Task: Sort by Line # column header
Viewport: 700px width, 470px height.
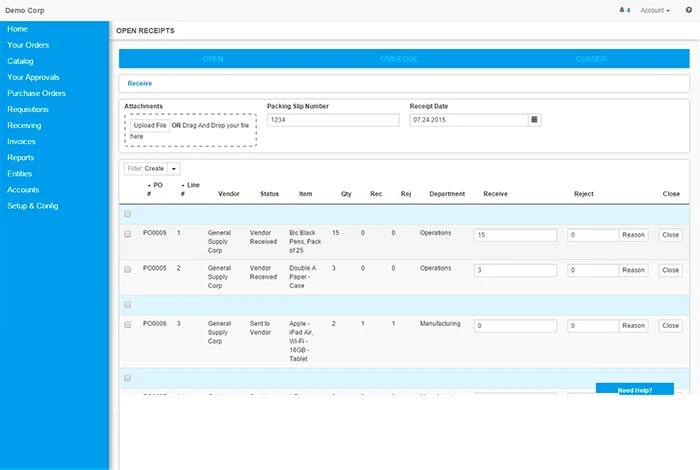Action: (x=190, y=189)
